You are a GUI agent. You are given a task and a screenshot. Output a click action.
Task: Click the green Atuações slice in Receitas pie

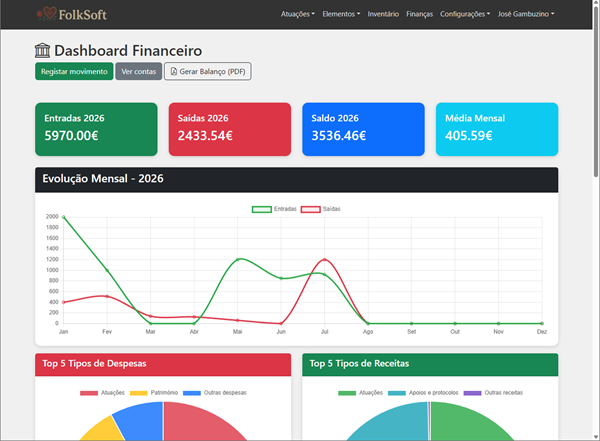tap(467, 423)
